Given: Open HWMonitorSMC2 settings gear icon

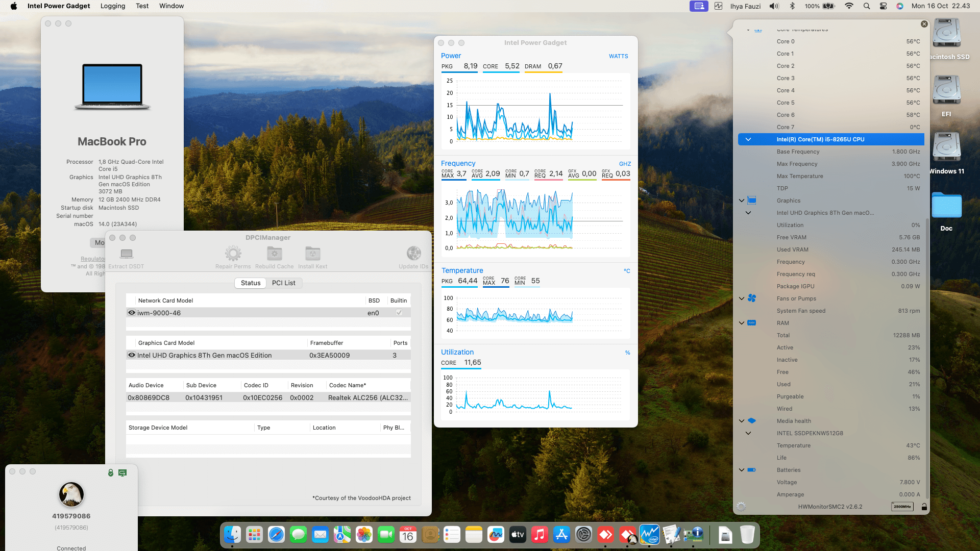Looking at the screenshot, I should (741, 507).
